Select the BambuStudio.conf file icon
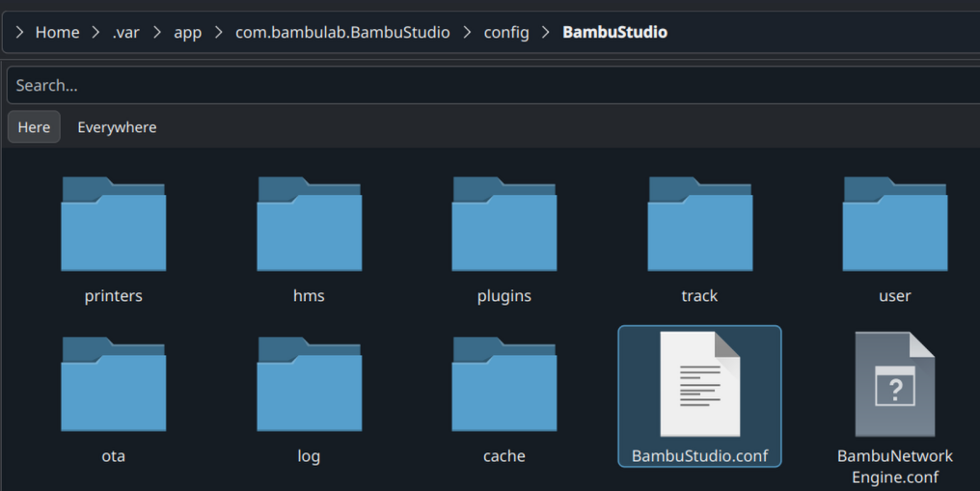Image resolution: width=980 pixels, height=491 pixels. tap(700, 384)
